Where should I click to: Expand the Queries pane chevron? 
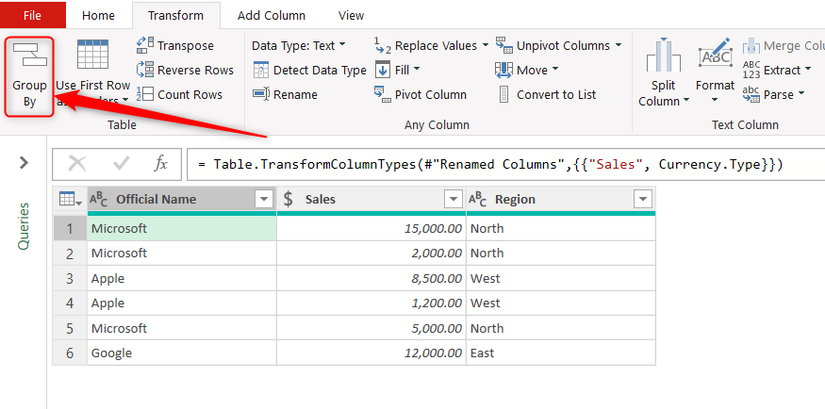point(24,163)
